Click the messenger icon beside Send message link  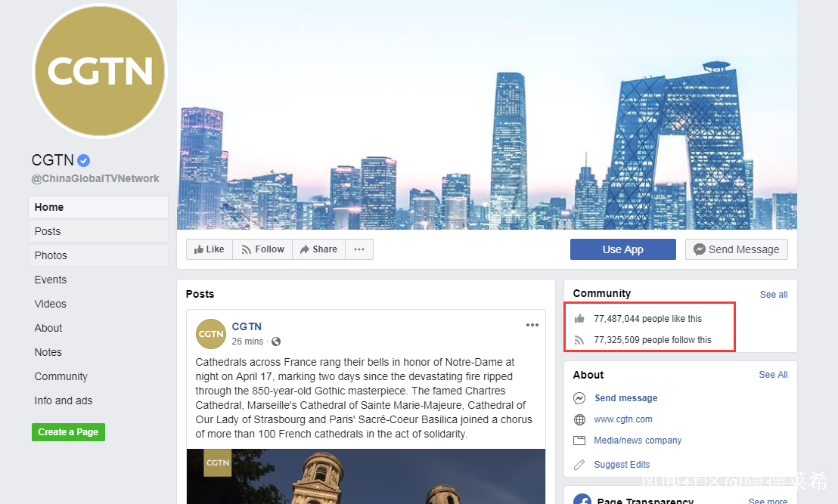(x=579, y=398)
